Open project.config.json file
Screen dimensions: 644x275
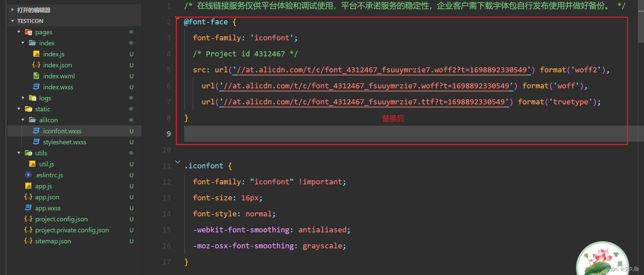[x=62, y=219]
